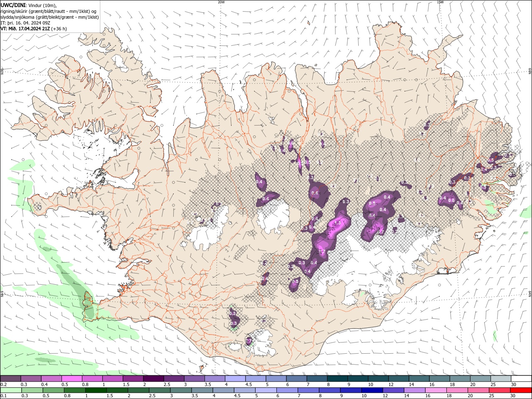Click the '0.8' snowfall value in east Iceland
532x399 pixels.
click(x=451, y=200)
